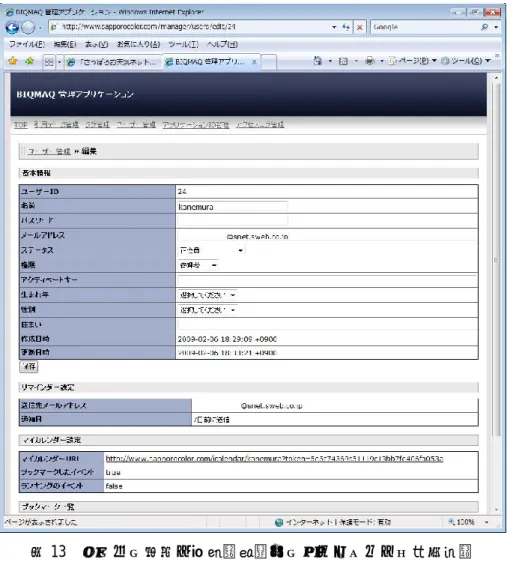The image size is (507, 565).
Task: Click the name field containing kanemura
Action: tap(232, 206)
